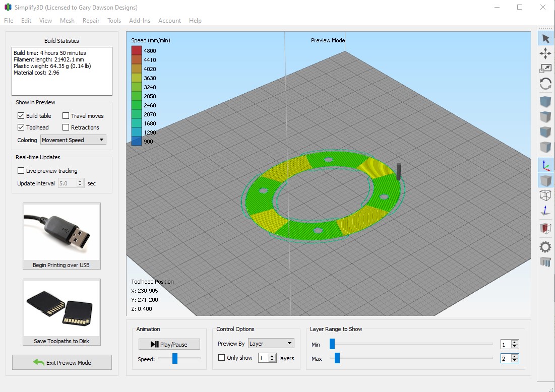Open cross section view red cube icon
The image size is (555, 392).
pyautogui.click(x=545, y=229)
